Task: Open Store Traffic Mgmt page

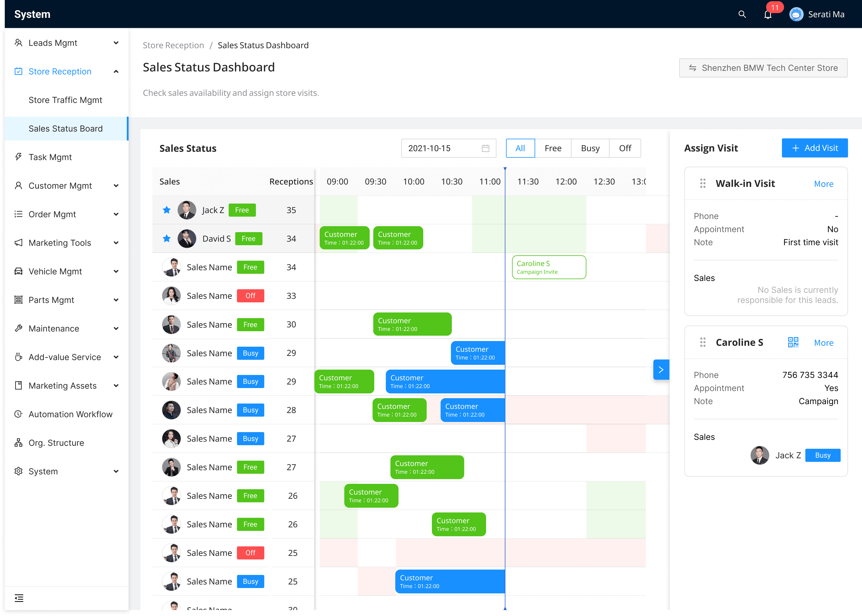Action: coord(65,100)
